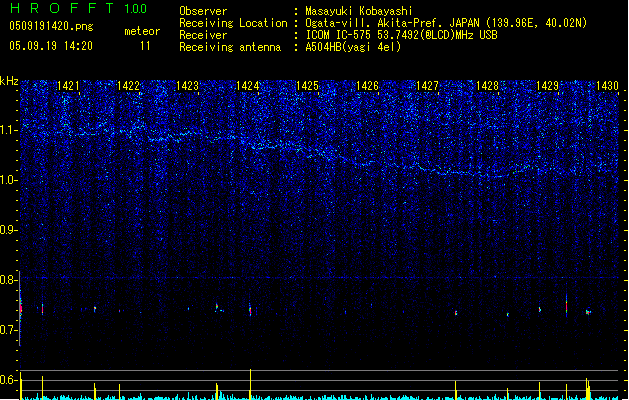This screenshot has width=629, height=400.
Task: Click the 1424 time axis marker
Action: [248, 86]
